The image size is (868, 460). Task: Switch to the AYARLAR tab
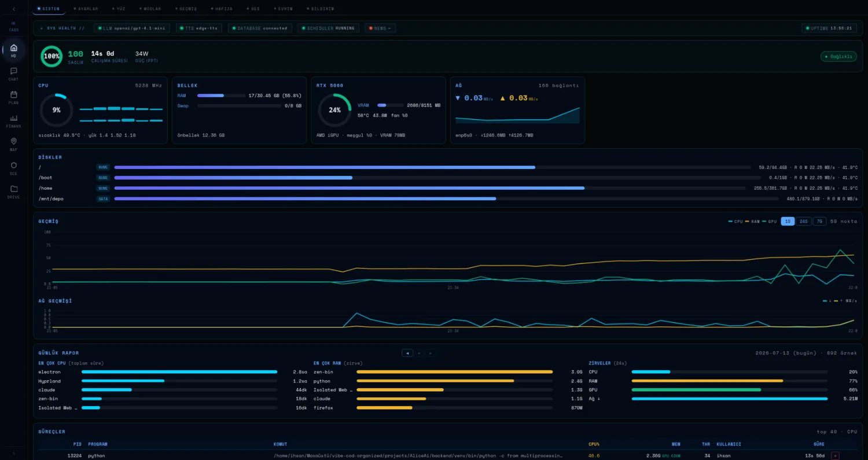[x=86, y=9]
